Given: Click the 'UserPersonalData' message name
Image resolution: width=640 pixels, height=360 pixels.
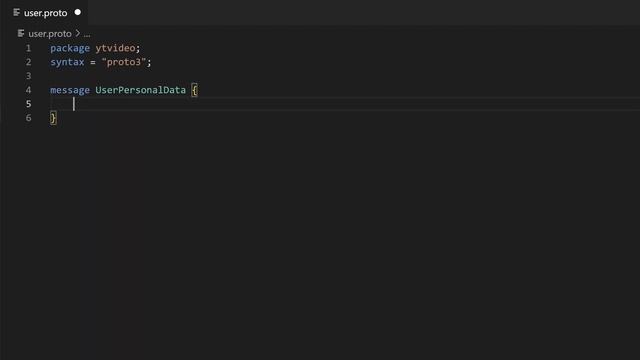Looking at the screenshot, I should click(x=140, y=90).
